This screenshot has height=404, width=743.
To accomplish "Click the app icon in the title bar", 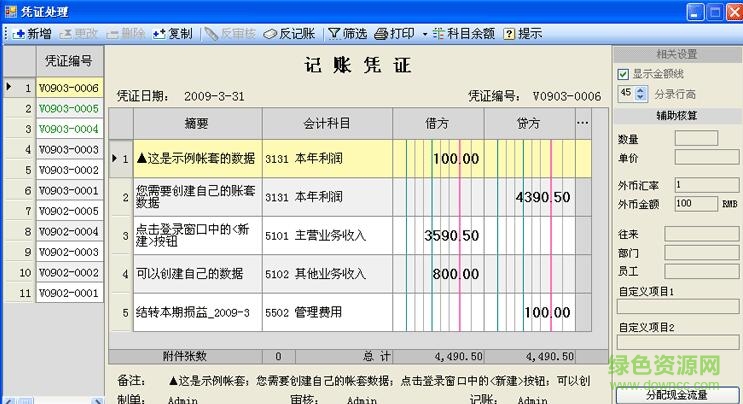I will tap(10, 11).
